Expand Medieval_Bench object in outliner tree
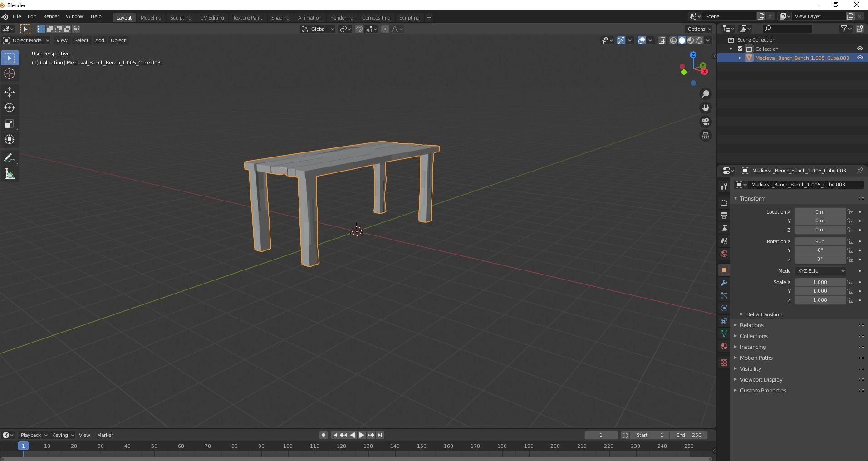868x461 pixels. [740, 58]
